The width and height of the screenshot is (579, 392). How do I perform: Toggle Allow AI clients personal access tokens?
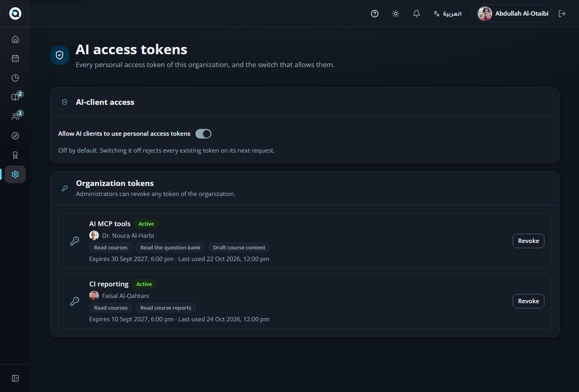coord(203,134)
